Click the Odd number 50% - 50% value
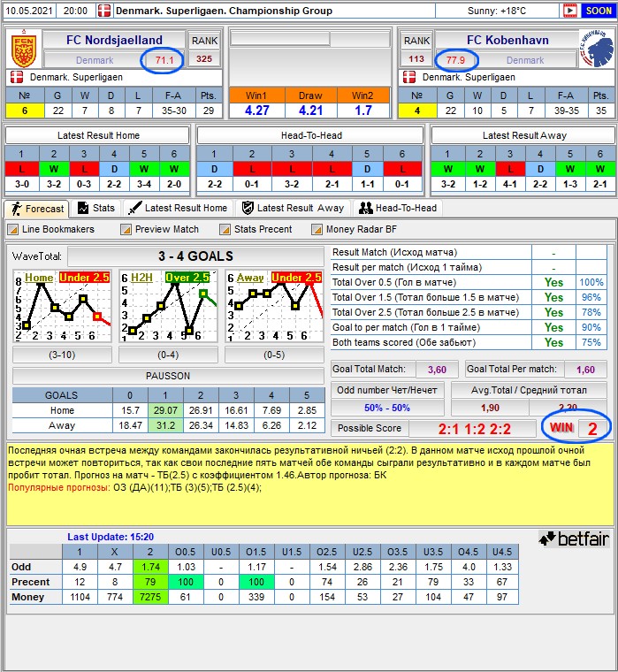Screen dimensions: 618x672 pyautogui.click(x=387, y=408)
